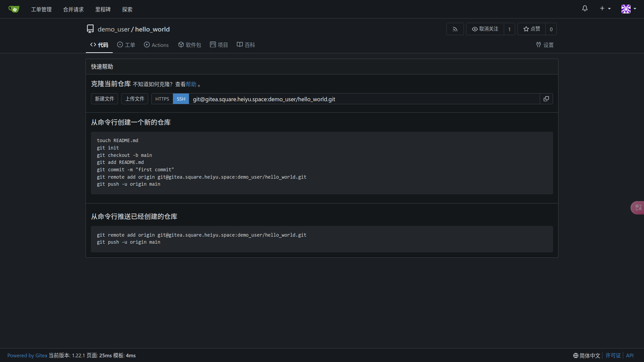The width and height of the screenshot is (644, 362).
Task: Click the 'git init' command line
Action: (x=108, y=148)
